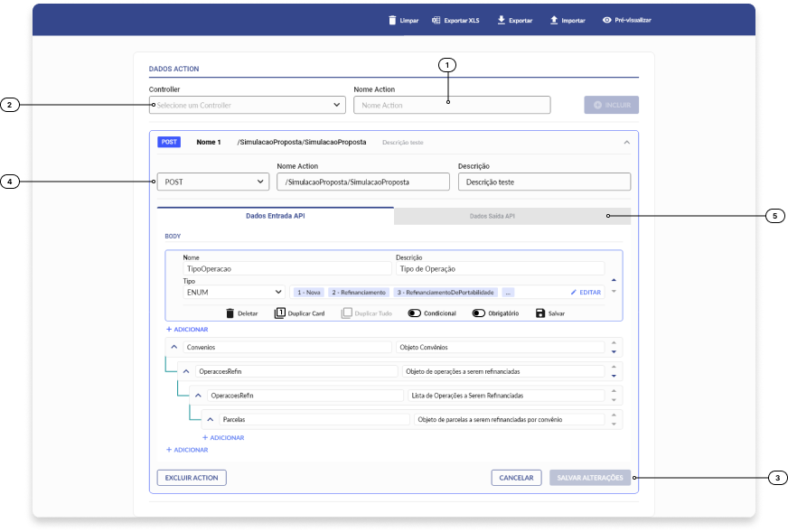Click the Cancelar button

(516, 478)
